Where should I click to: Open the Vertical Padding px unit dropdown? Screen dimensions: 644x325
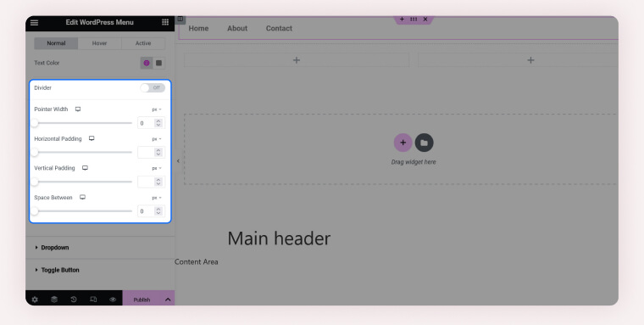pyautogui.click(x=157, y=168)
